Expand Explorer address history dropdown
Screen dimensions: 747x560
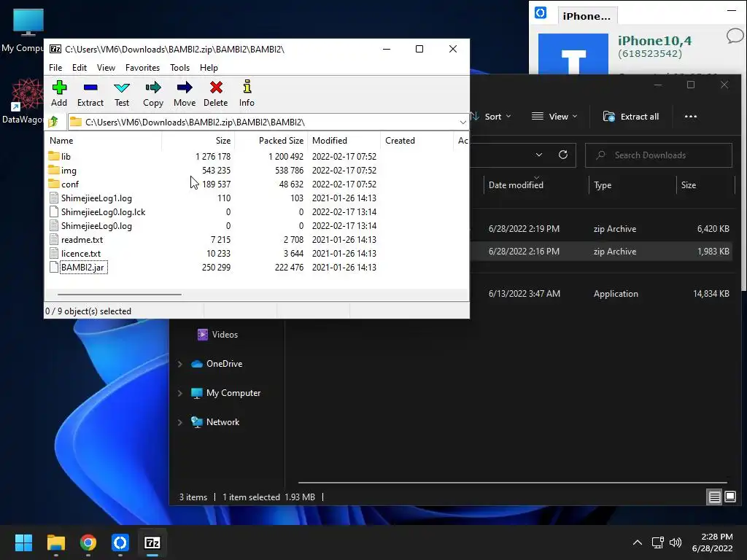click(539, 155)
